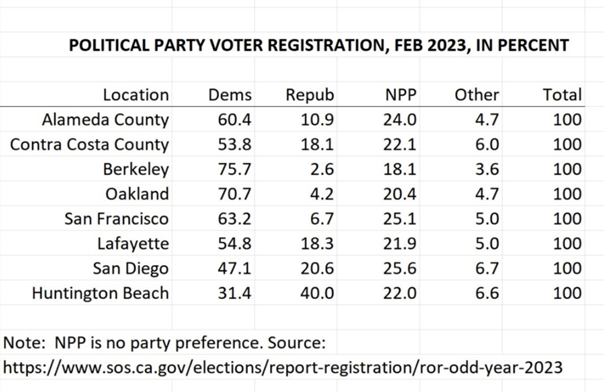
Task: Select the table title cell
Action: [319, 45]
